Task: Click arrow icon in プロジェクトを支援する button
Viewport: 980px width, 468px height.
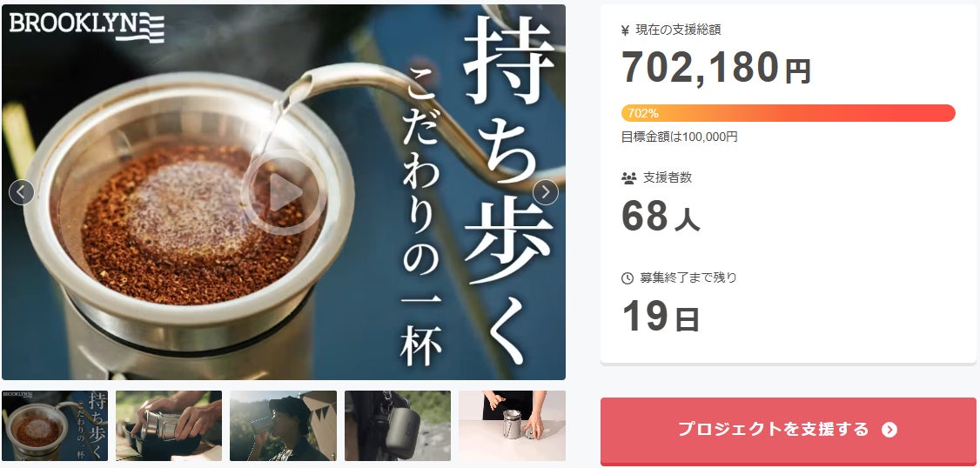Action: coord(889,430)
